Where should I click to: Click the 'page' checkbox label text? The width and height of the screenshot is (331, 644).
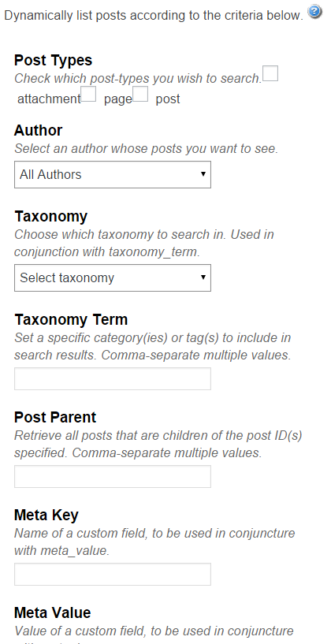click(118, 99)
